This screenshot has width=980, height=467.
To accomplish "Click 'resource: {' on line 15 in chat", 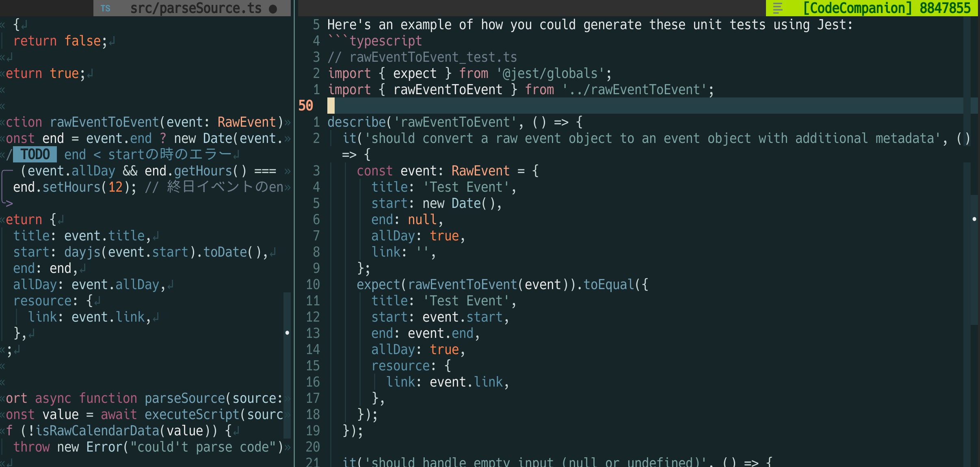I will 411,366.
